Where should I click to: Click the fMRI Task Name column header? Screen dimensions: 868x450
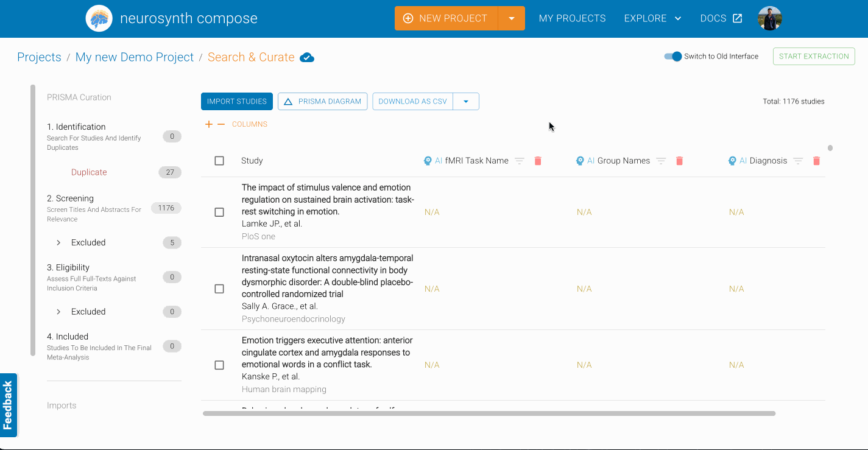[x=476, y=161]
